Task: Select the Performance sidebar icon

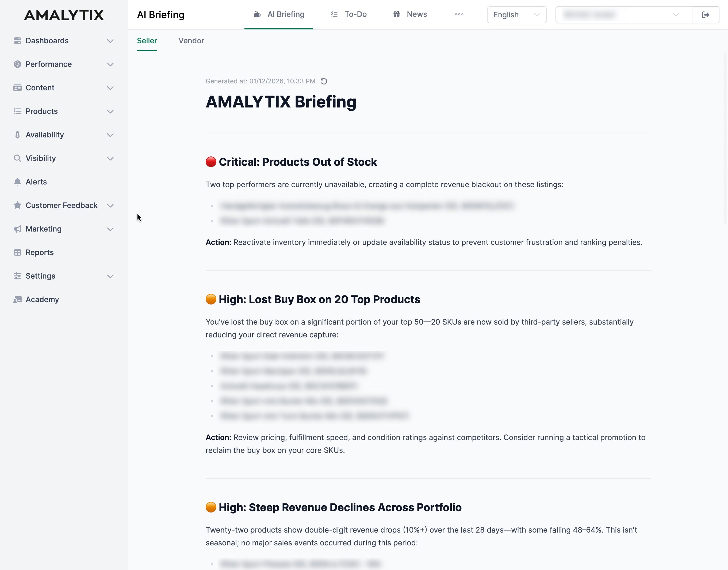Action: pyautogui.click(x=18, y=64)
